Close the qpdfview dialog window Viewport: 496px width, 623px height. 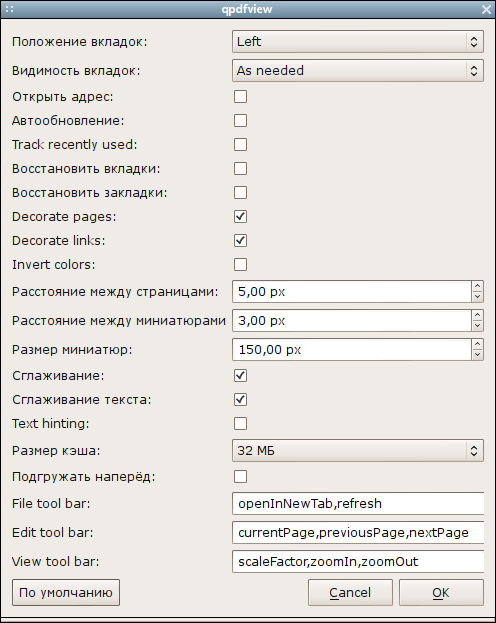pos(486,9)
